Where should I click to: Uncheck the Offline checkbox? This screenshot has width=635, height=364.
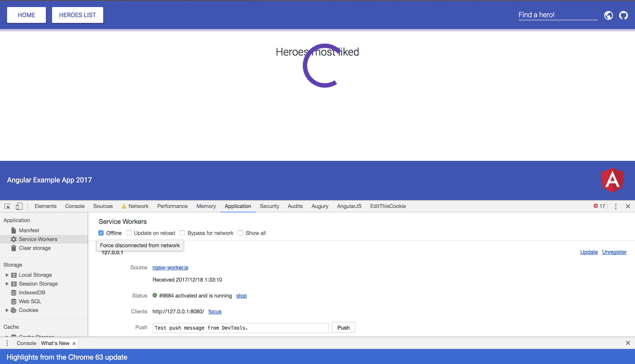[x=101, y=233]
